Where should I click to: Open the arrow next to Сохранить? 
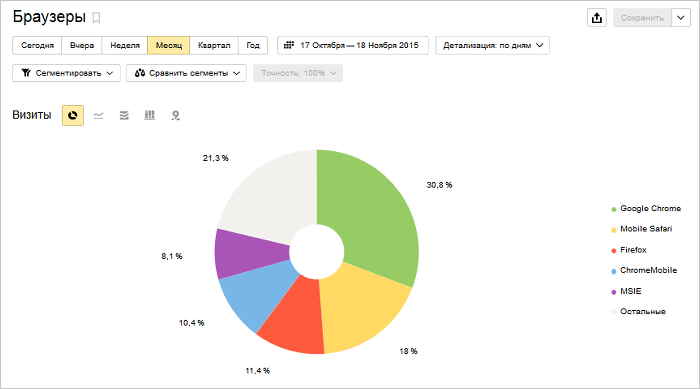click(x=680, y=18)
